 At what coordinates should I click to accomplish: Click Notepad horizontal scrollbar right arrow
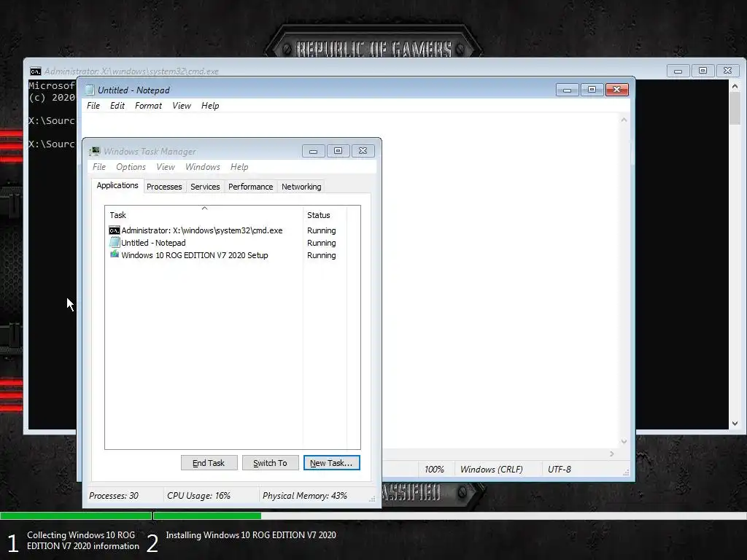(x=612, y=454)
